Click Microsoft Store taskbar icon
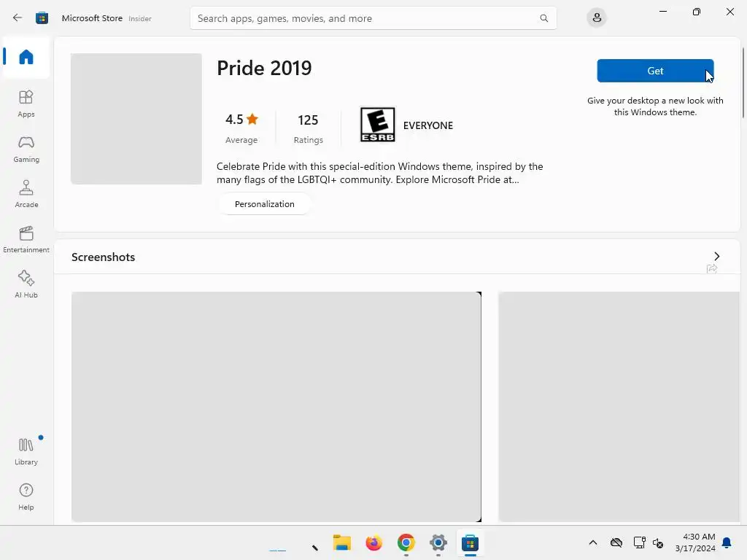The image size is (747, 560). pos(471,542)
